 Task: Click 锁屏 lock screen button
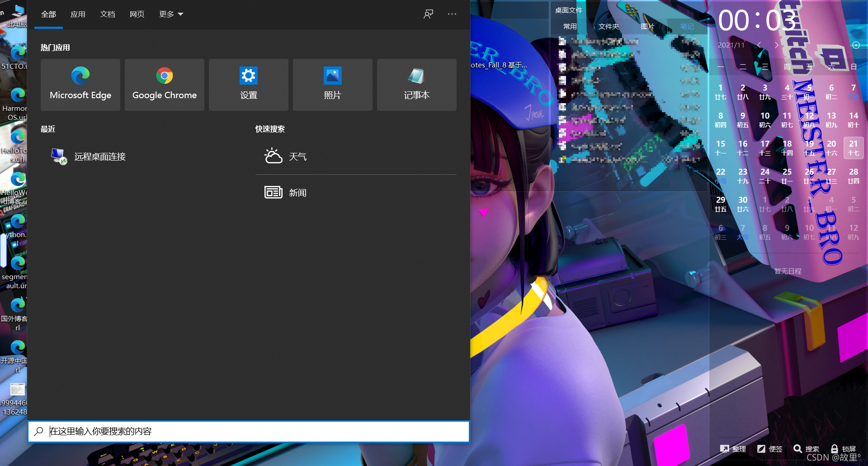(x=843, y=449)
